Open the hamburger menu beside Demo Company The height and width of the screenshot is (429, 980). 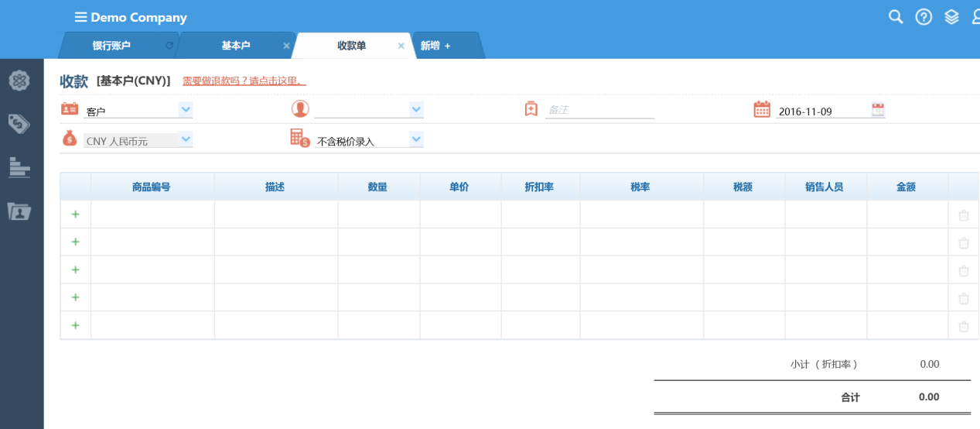(80, 17)
